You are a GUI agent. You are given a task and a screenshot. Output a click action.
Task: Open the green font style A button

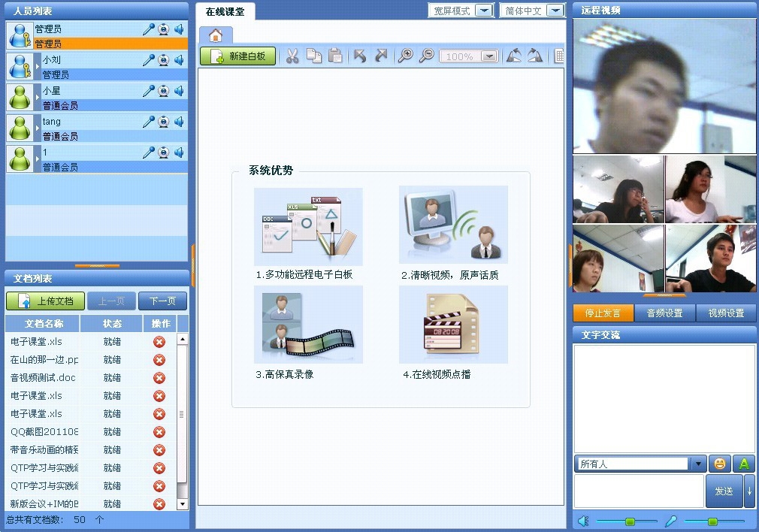744,464
